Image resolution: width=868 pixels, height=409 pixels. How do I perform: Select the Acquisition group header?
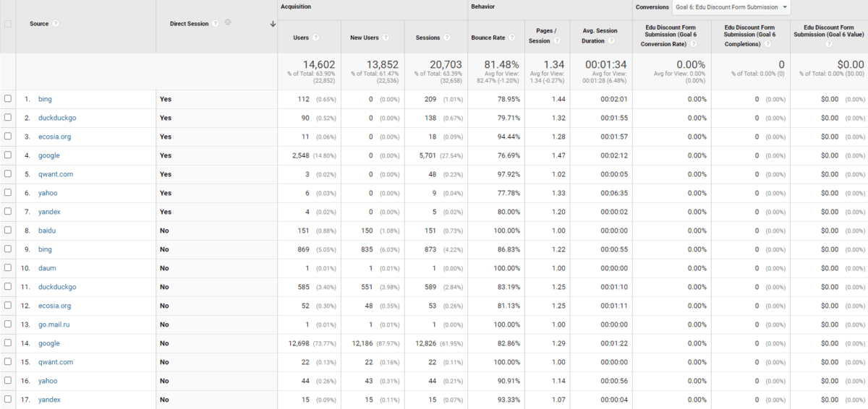tap(297, 7)
